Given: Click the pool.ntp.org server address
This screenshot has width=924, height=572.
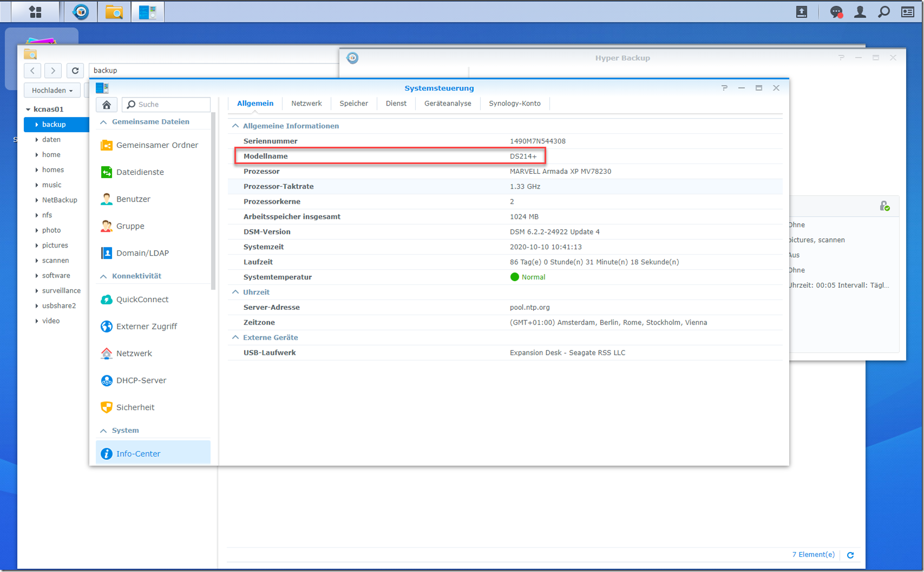Looking at the screenshot, I should point(529,308).
